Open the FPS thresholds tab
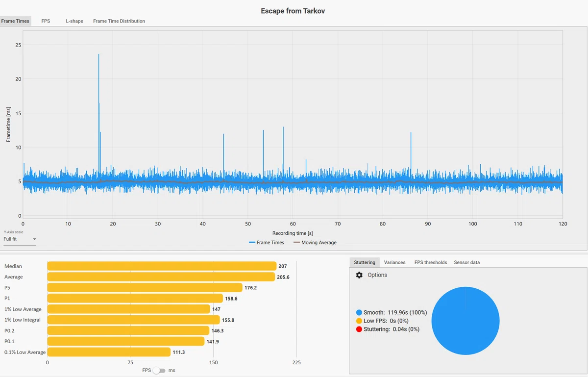The width and height of the screenshot is (588, 377). pyautogui.click(x=431, y=262)
